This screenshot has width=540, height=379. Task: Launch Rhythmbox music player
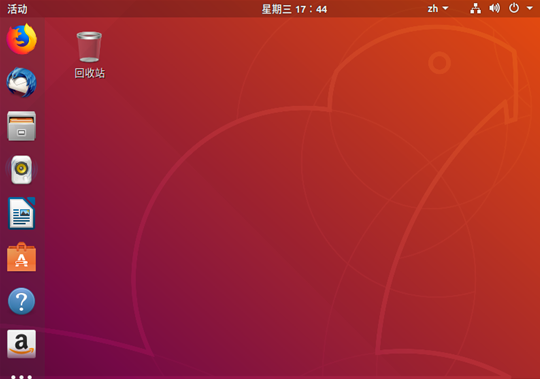pyautogui.click(x=21, y=169)
